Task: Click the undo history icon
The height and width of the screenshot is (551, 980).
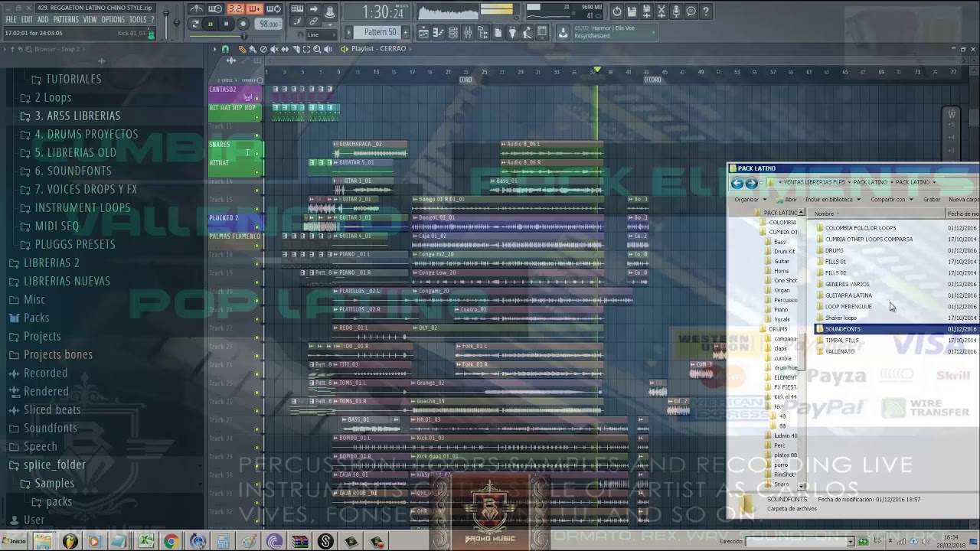Action: [x=617, y=11]
